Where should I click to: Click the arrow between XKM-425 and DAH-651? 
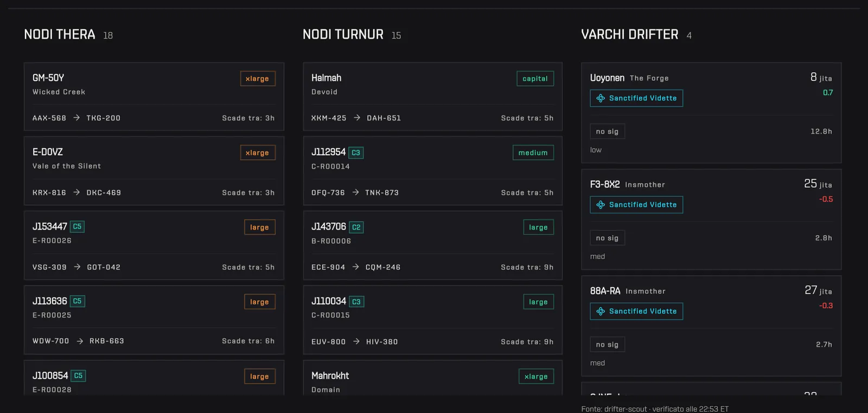(x=357, y=118)
